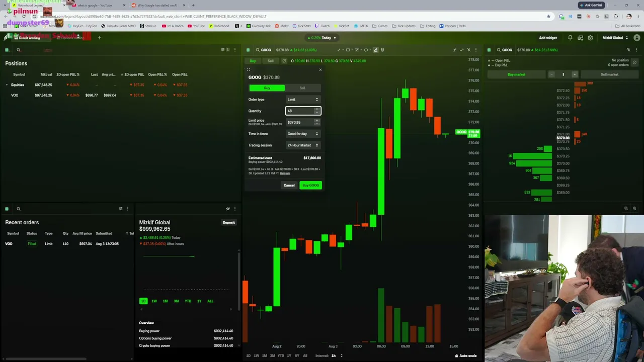Open the Positions widget filter settings icon
Image resolution: width=644 pixels, height=362 pixels.
tap(223, 50)
